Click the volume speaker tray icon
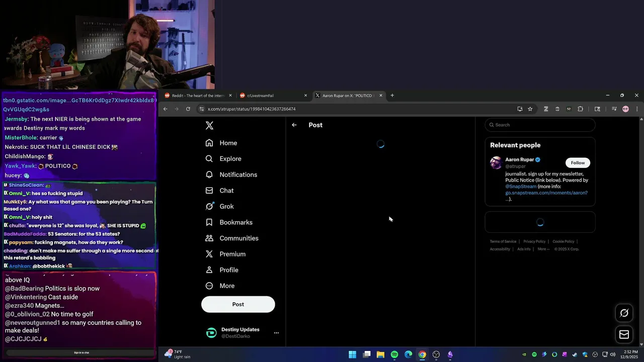The image size is (644, 362). click(613, 354)
